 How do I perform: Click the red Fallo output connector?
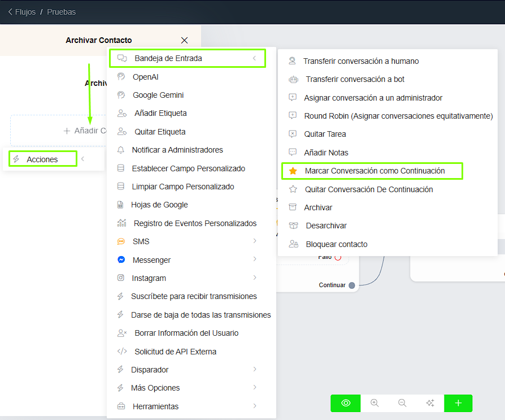click(338, 257)
